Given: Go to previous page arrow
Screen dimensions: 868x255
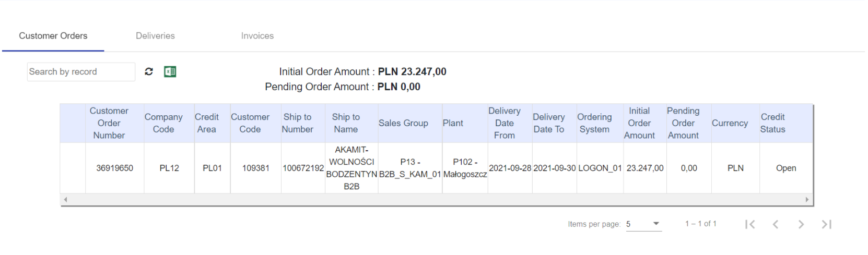Looking at the screenshot, I should (x=776, y=224).
